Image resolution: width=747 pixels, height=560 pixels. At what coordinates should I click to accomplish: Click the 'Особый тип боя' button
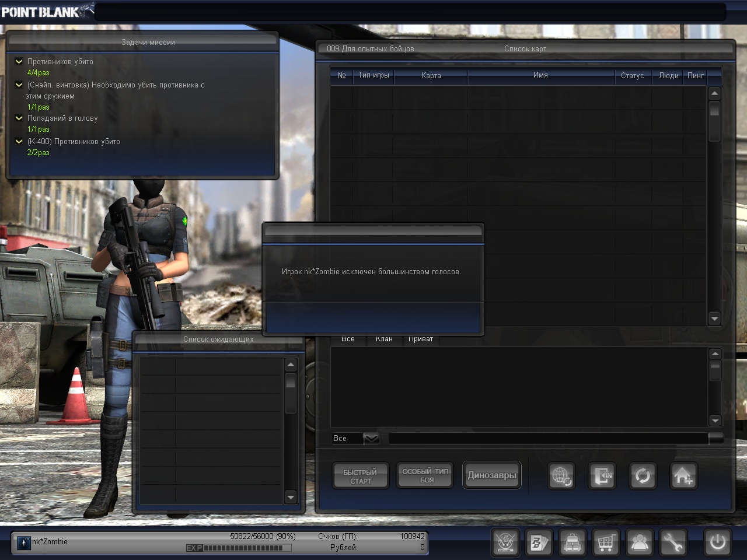coord(426,476)
